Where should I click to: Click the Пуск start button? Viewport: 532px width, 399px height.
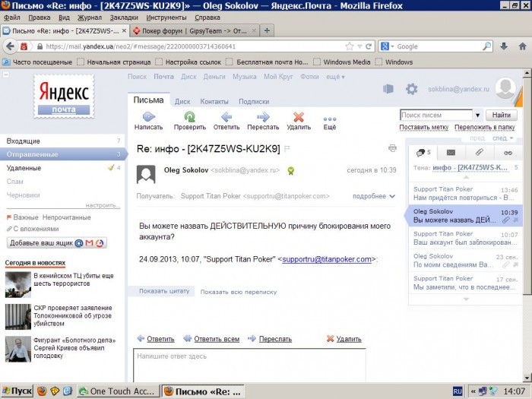[x=17, y=391]
